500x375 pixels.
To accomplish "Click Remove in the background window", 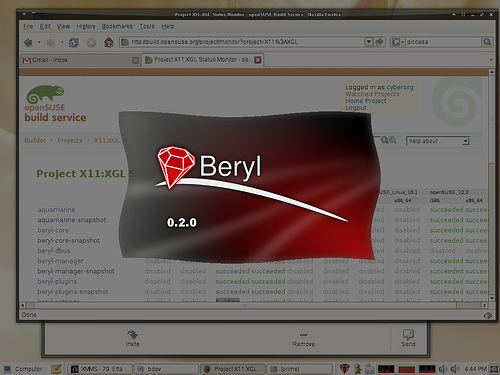I will coord(303,340).
